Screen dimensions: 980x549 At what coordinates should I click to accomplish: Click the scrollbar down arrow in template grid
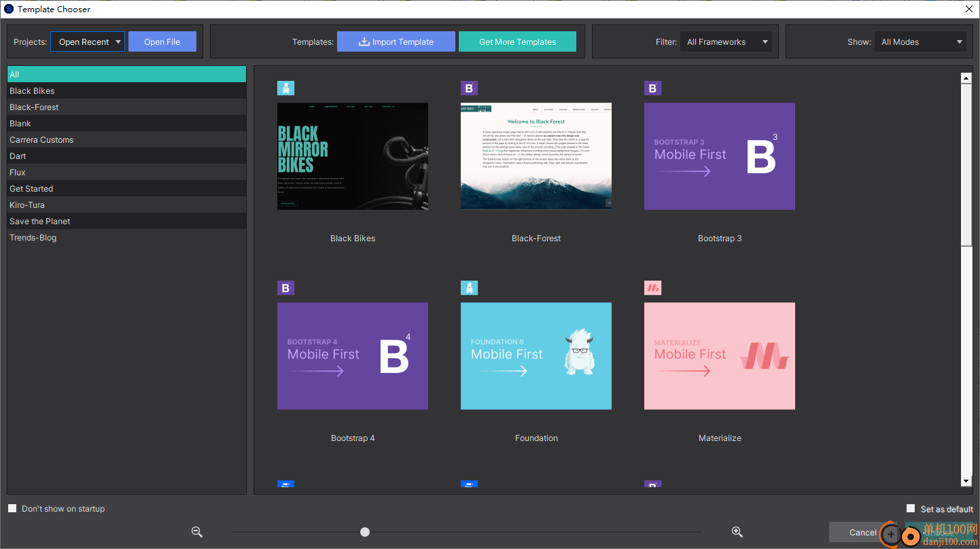(x=966, y=481)
